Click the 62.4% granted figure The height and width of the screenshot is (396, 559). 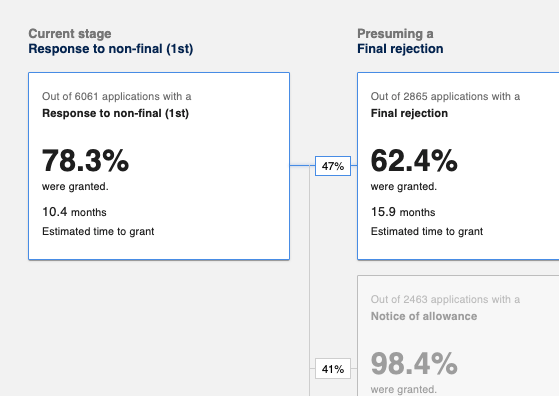click(x=414, y=161)
